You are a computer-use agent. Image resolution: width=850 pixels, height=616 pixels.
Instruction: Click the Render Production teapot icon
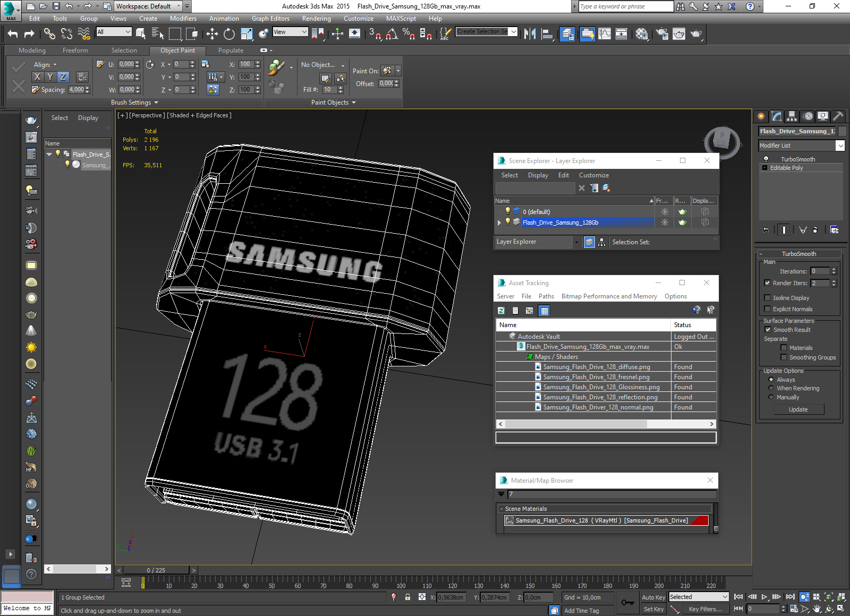696,34
